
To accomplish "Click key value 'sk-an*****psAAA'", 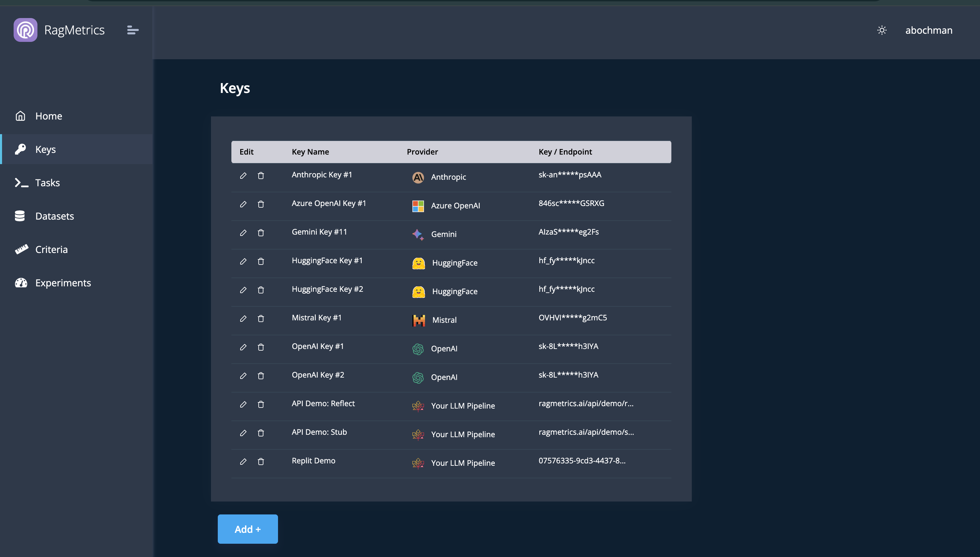I will [570, 175].
